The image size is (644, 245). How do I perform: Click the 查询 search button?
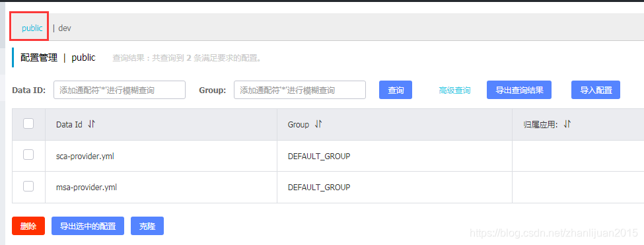coord(396,90)
